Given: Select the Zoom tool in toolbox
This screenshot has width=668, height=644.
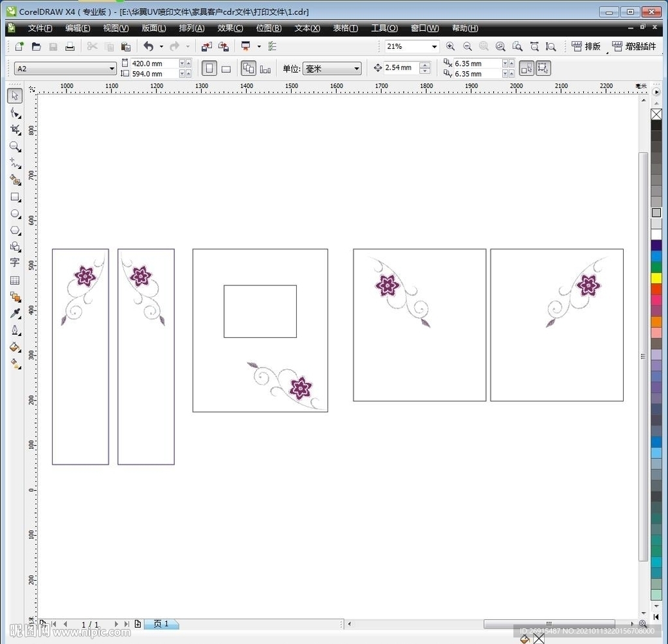Looking at the screenshot, I should 16,147.
